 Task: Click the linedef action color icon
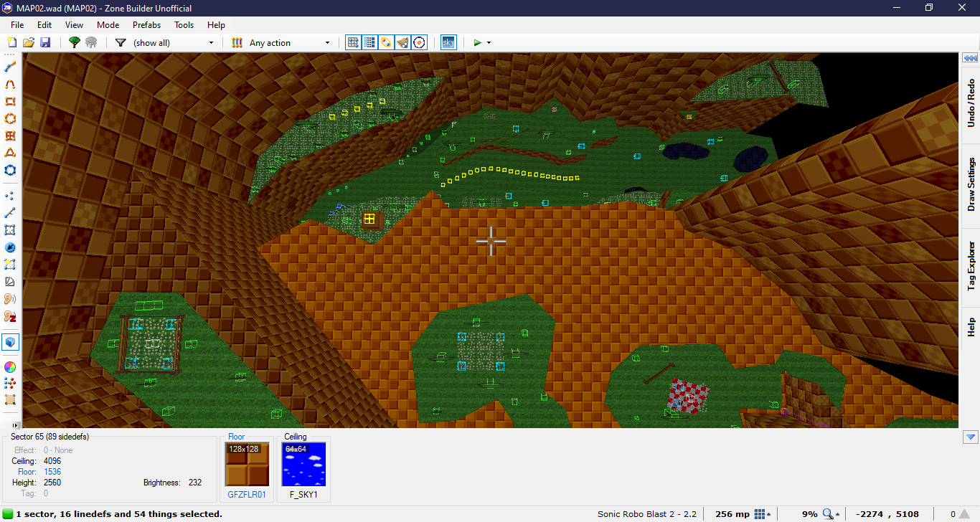237,42
